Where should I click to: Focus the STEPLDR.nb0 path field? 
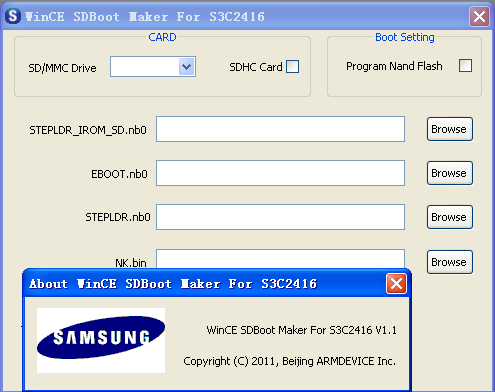280,217
